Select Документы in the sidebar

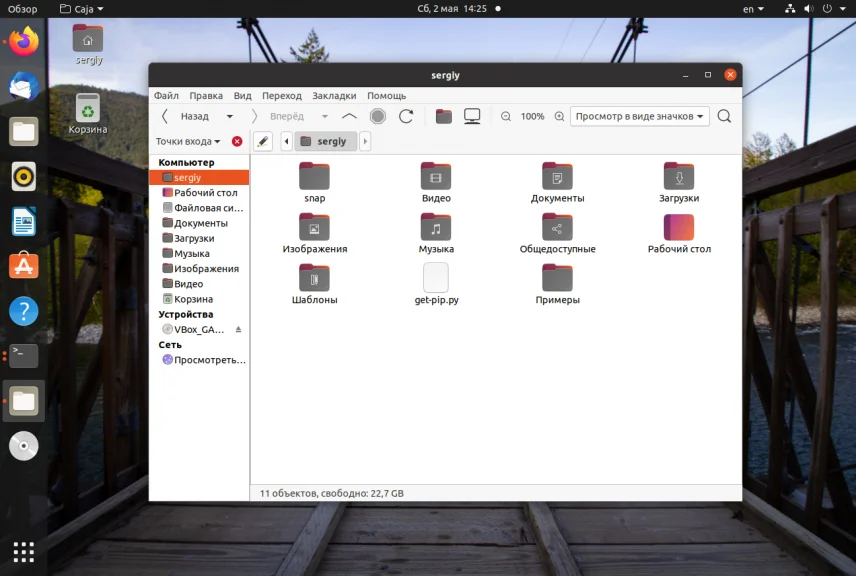tap(200, 223)
